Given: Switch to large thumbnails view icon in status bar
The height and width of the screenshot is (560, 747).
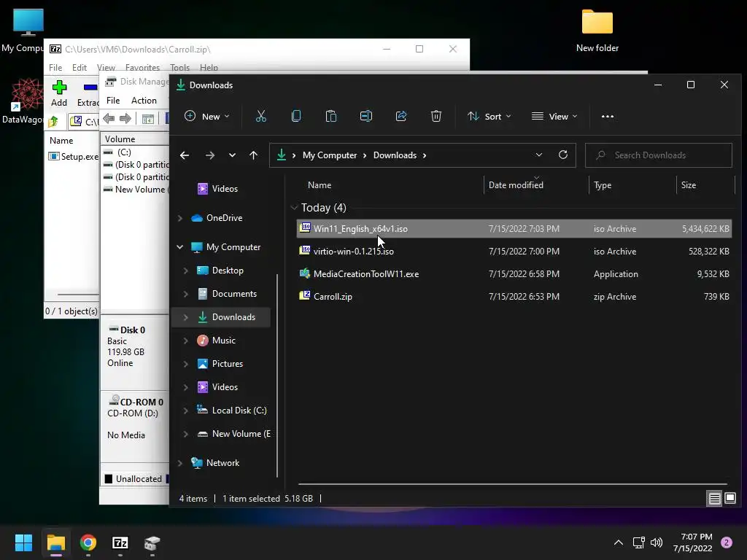Looking at the screenshot, I should click(x=729, y=499).
